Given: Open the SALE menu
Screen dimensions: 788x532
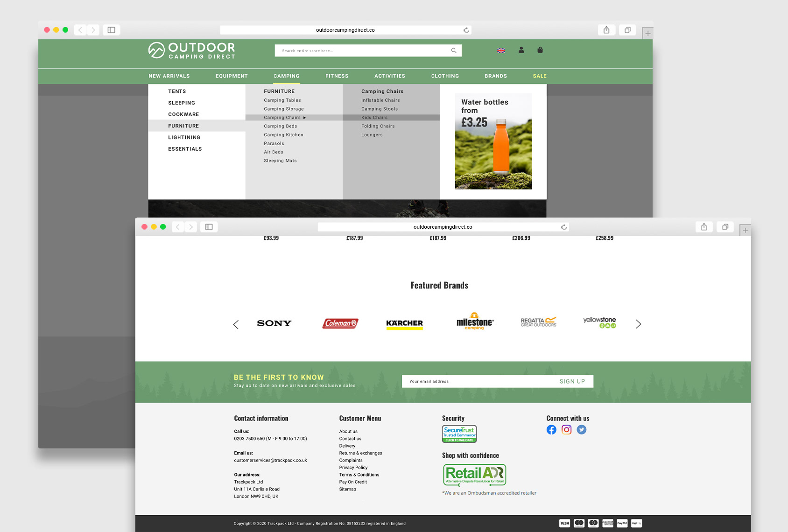Looking at the screenshot, I should pos(540,76).
